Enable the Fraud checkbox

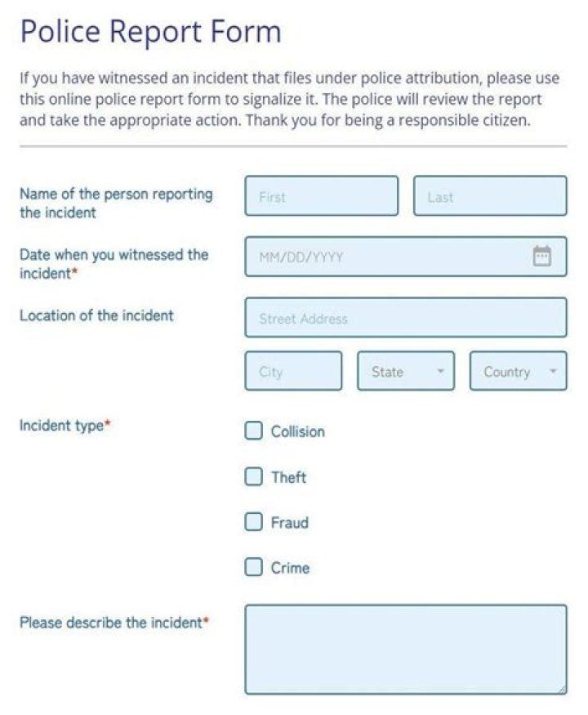pos(254,521)
